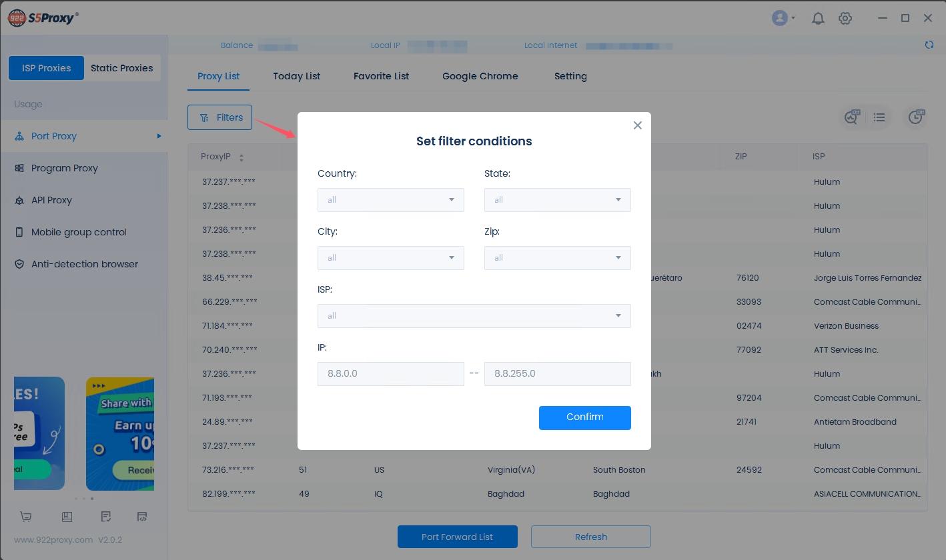Click the list view icon above table
Screen dimensions: 946x560
[879, 117]
